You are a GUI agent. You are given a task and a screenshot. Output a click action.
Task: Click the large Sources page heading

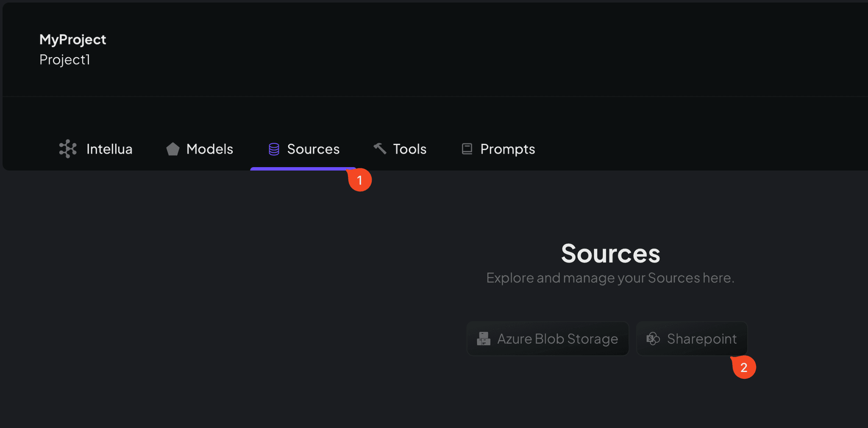pyautogui.click(x=610, y=253)
